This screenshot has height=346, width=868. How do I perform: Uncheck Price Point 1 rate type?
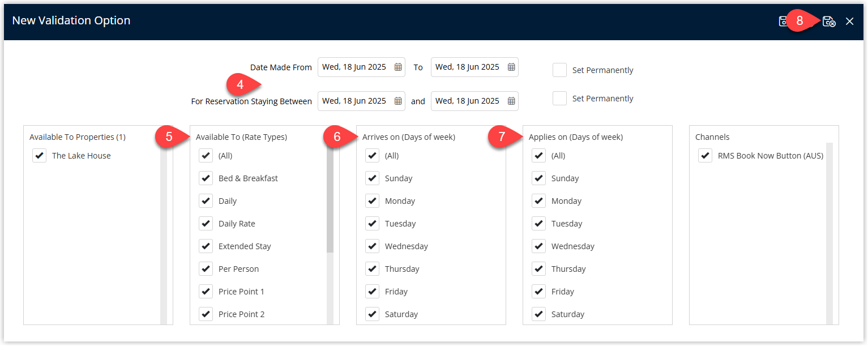point(206,291)
